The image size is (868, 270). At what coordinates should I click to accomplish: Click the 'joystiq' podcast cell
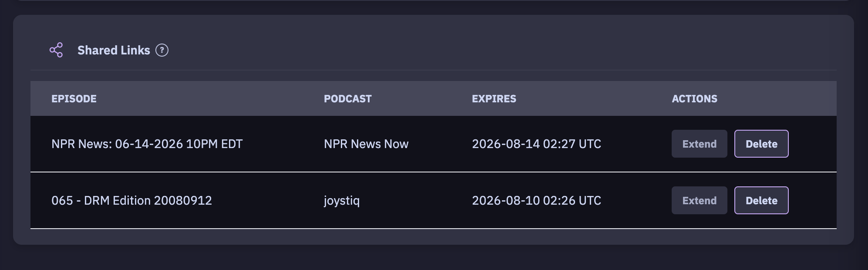[342, 201]
